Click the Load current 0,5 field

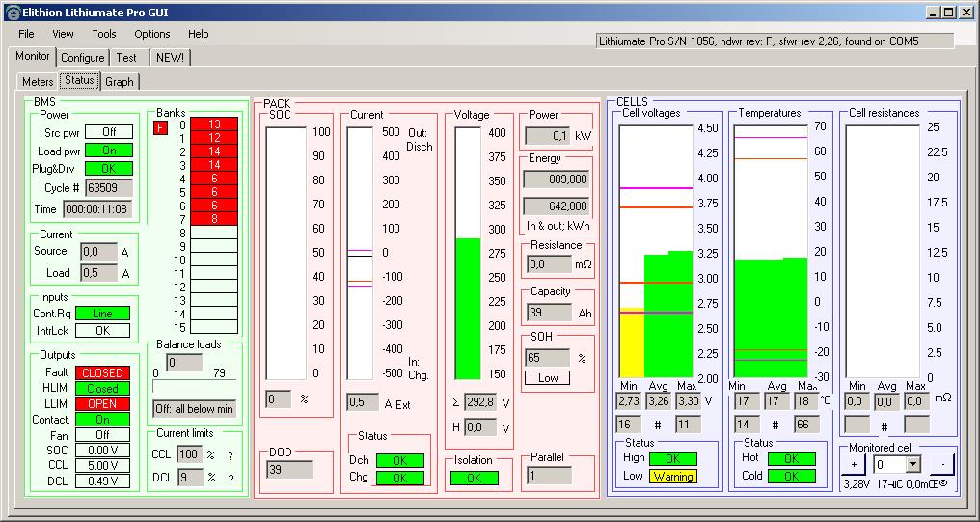pyautogui.click(x=98, y=273)
